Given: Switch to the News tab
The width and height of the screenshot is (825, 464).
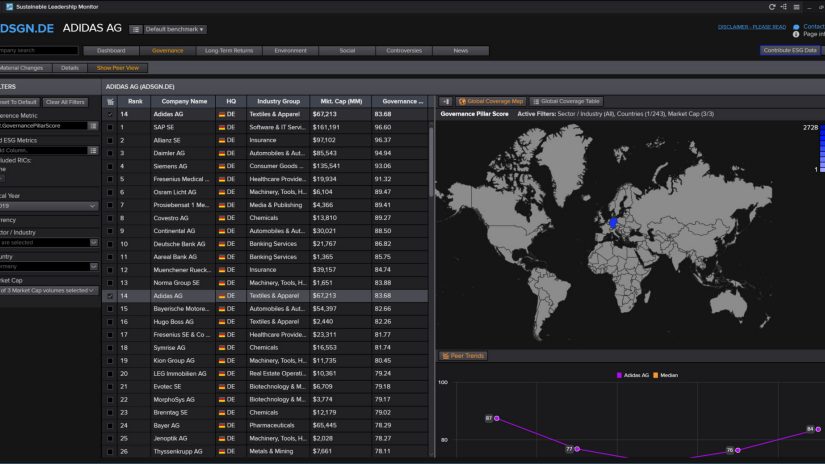Looking at the screenshot, I should [461, 51].
